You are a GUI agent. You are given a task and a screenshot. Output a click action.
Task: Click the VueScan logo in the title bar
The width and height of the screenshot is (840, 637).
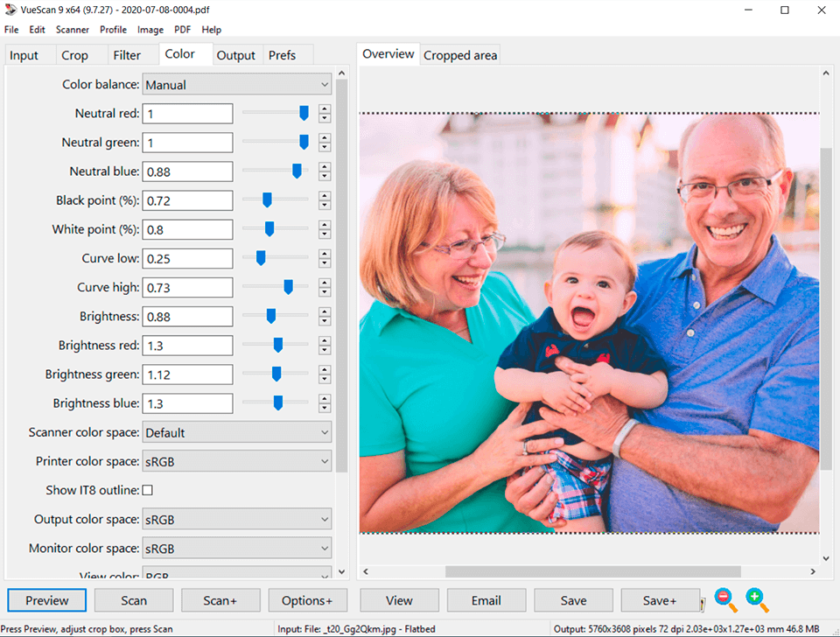(x=10, y=10)
